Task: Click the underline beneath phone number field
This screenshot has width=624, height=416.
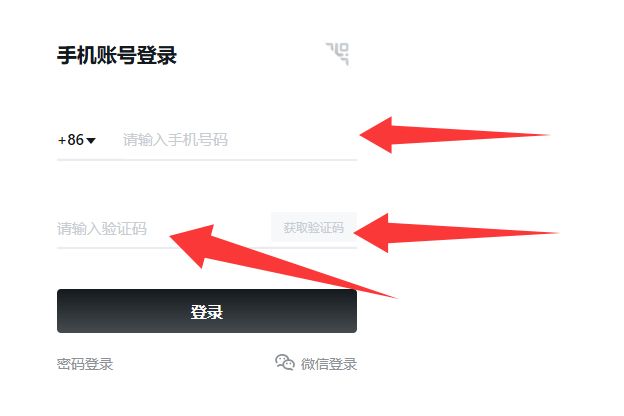Action: point(207,160)
